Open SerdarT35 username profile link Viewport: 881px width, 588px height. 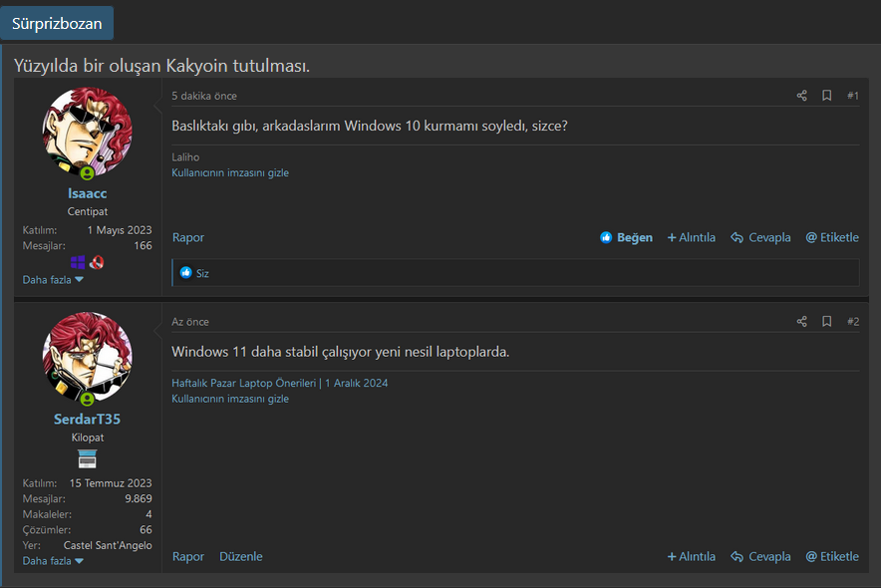click(87, 420)
